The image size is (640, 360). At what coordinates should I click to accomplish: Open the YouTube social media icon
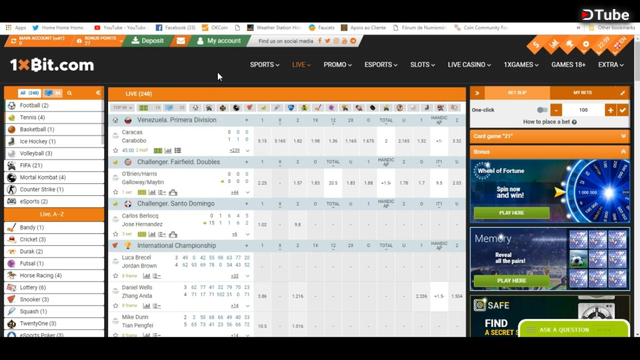tap(344, 41)
